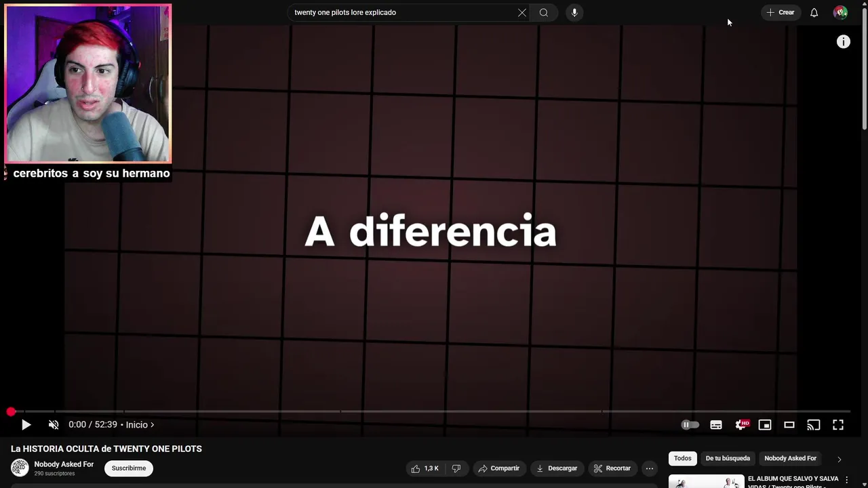The image size is (868, 488).
Task: Toggle theater mode view
Action: [x=789, y=425]
